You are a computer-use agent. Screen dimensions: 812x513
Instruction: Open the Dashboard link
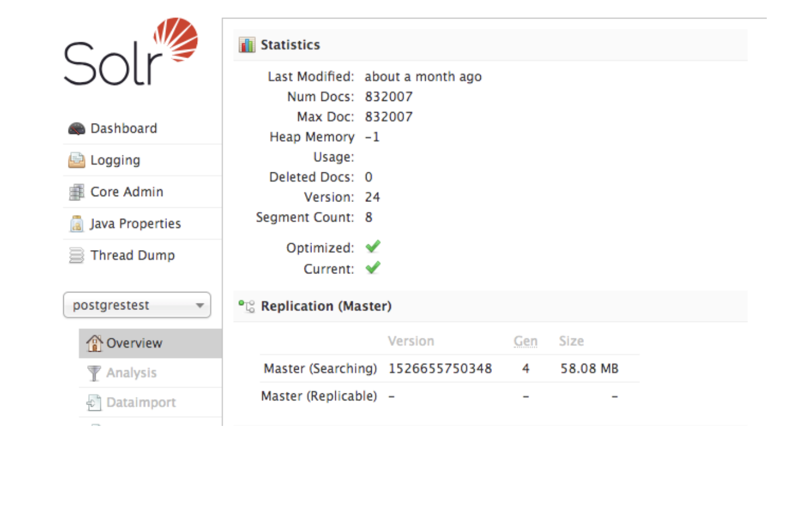pyautogui.click(x=123, y=128)
